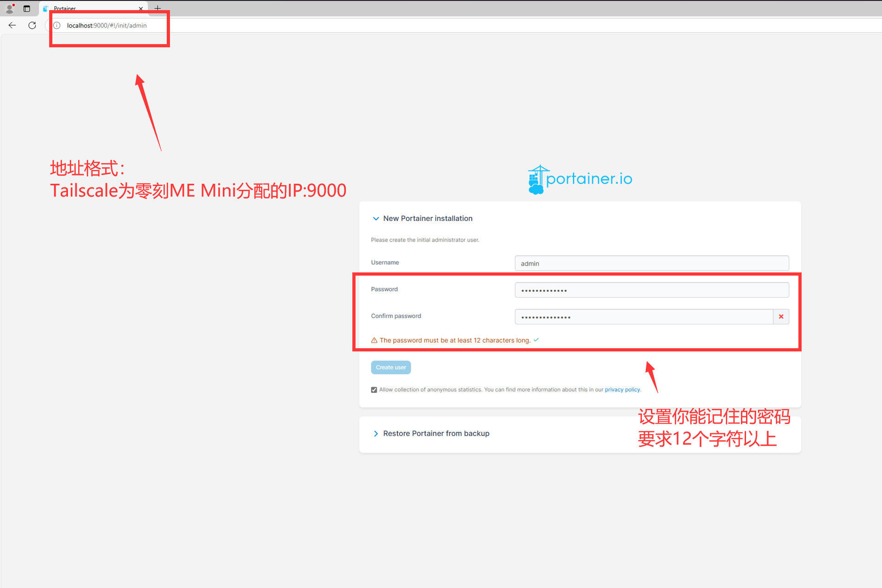Click the Create user button
This screenshot has height=588, width=882.
(391, 367)
